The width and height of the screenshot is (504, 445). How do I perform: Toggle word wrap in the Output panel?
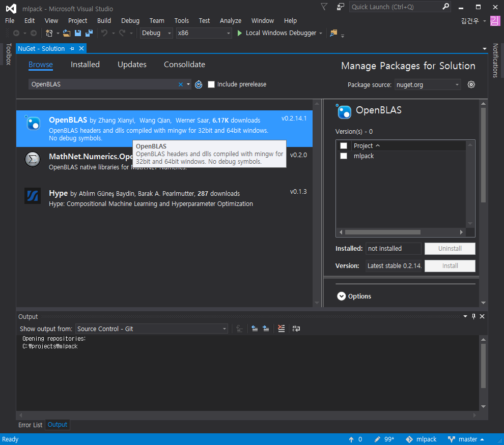pyautogui.click(x=296, y=329)
